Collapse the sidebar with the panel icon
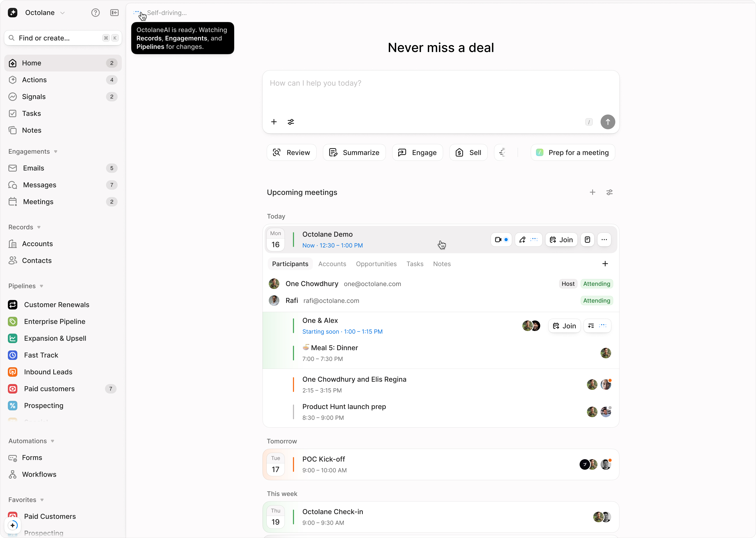 [114, 13]
